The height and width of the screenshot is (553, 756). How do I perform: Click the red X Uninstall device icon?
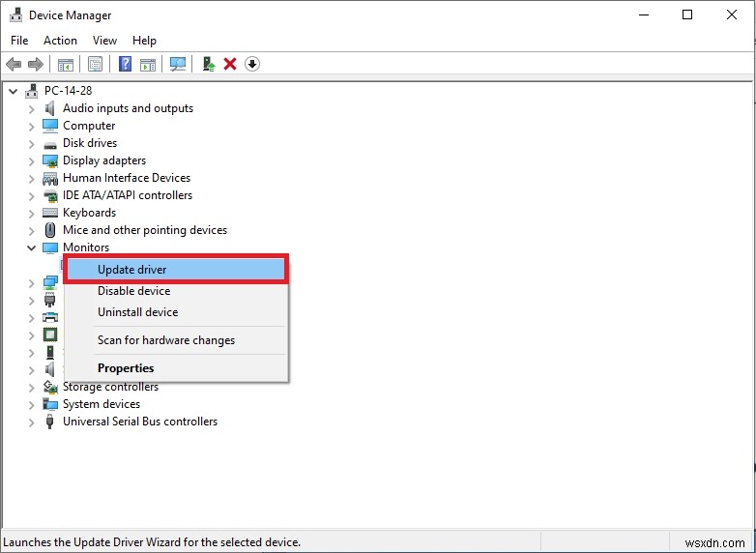(230, 64)
